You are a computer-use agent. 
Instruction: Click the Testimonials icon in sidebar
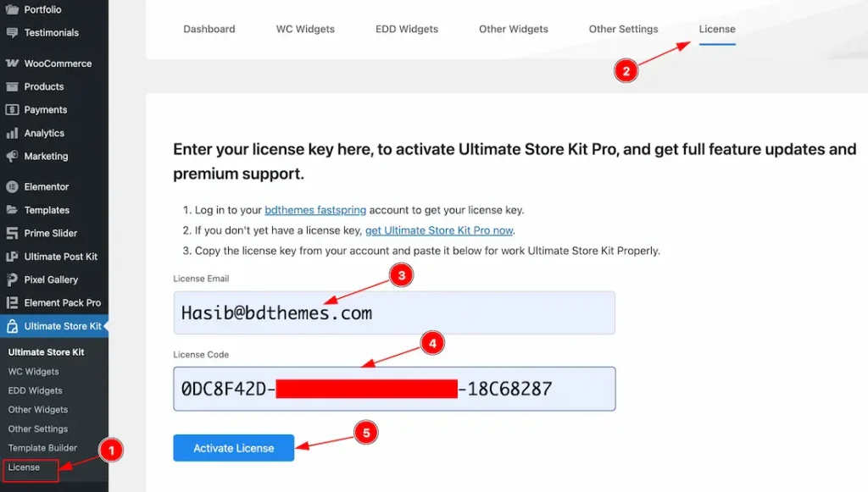coord(12,33)
